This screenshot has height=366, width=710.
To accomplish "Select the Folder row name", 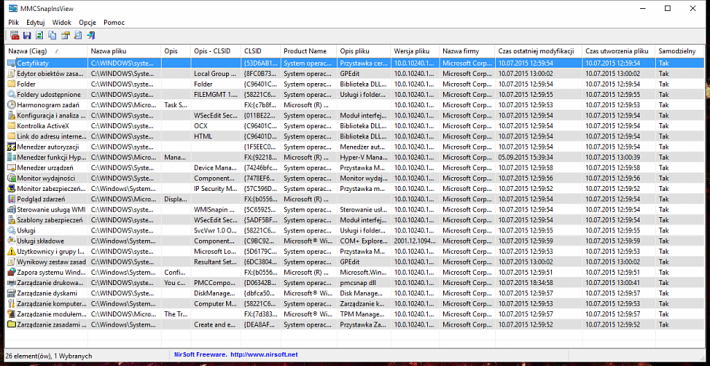I will click(x=26, y=84).
